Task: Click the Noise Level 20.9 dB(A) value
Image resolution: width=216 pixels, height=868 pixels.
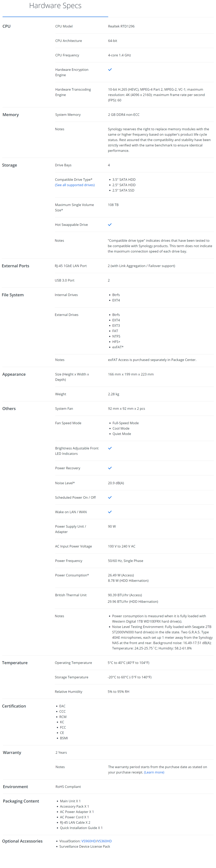Action: 116,483
